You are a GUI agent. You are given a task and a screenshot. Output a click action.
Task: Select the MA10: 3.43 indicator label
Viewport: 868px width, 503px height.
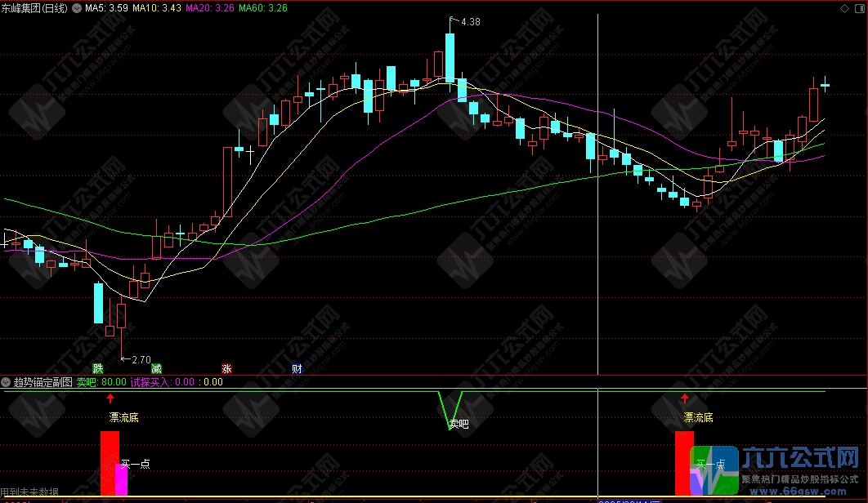[157, 8]
